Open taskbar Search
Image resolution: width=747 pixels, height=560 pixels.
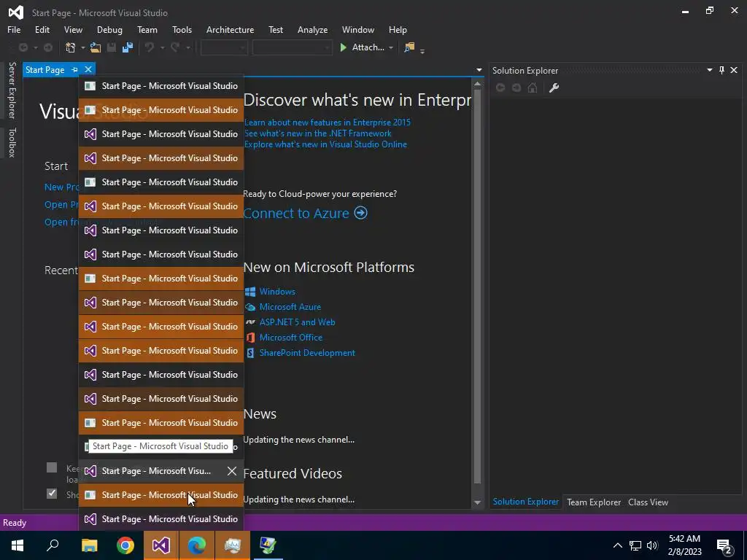pos(53,545)
